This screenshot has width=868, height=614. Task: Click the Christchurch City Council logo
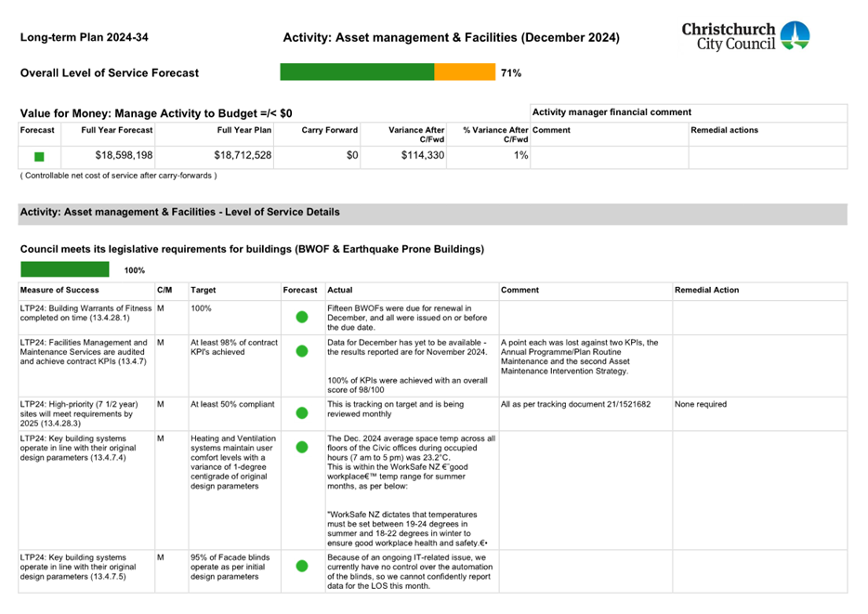[x=744, y=36]
